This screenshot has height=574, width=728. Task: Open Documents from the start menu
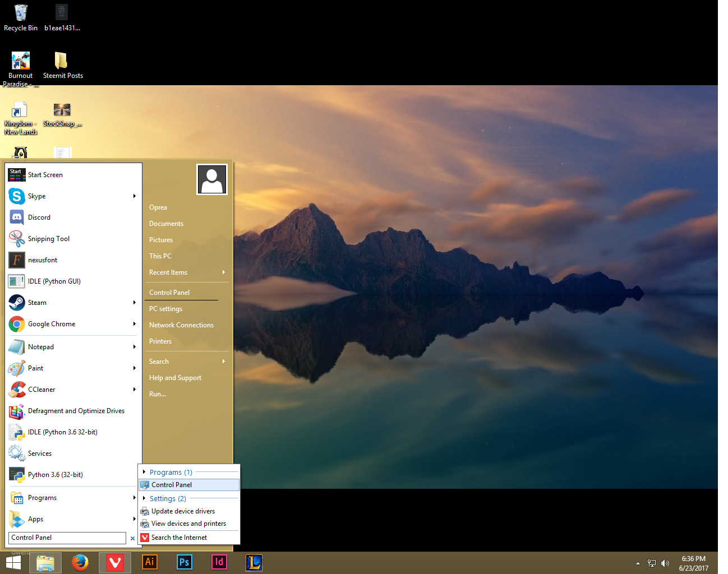(x=166, y=224)
